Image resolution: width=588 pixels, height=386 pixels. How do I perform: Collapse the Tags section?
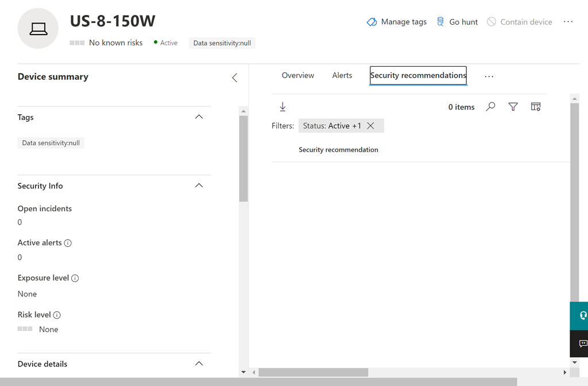pos(199,117)
